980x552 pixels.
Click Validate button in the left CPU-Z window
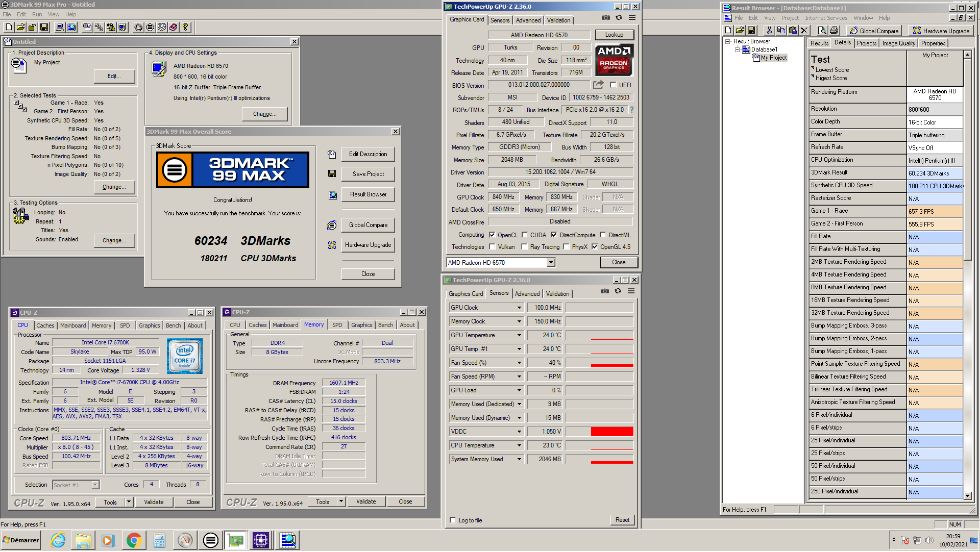point(154,503)
